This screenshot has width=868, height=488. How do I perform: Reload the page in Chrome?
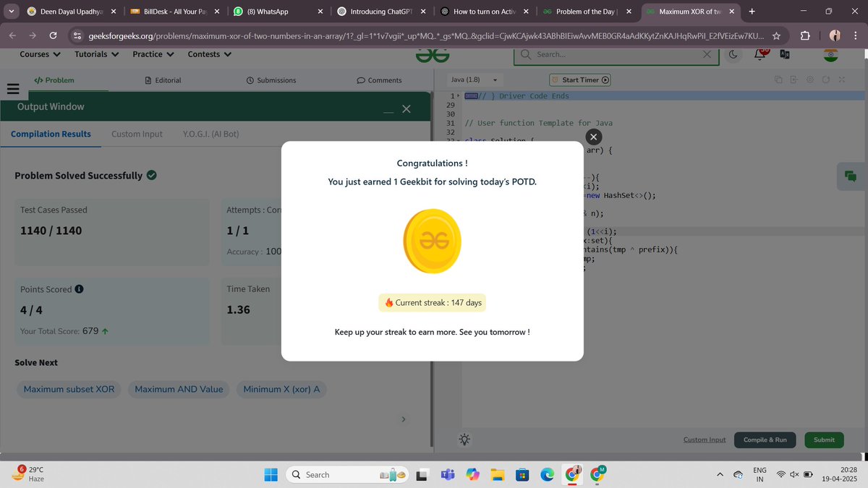53,35
